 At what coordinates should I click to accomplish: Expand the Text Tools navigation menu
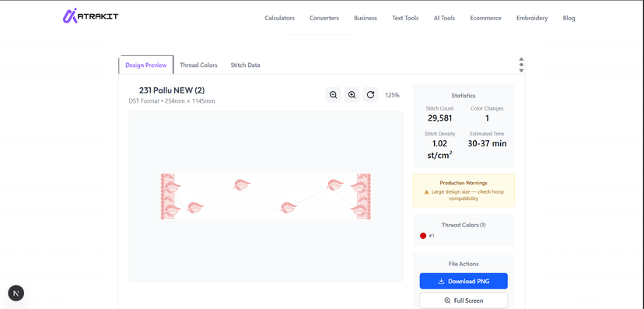tap(405, 18)
